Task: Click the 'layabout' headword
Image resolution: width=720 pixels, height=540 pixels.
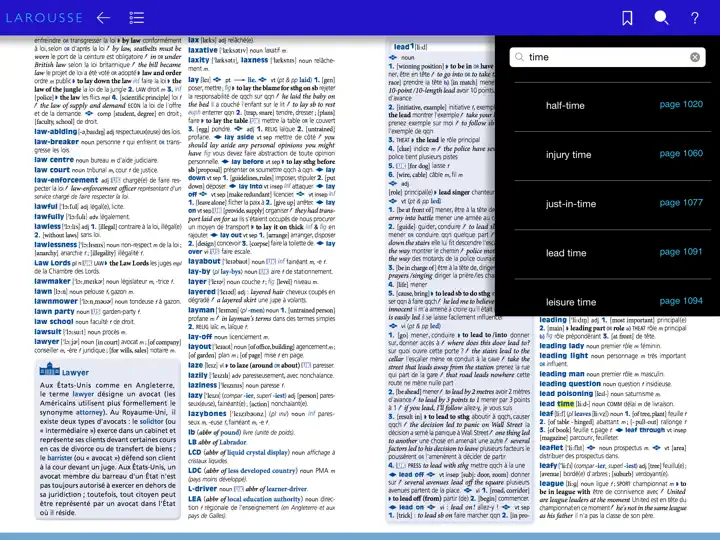Action: 204,261
